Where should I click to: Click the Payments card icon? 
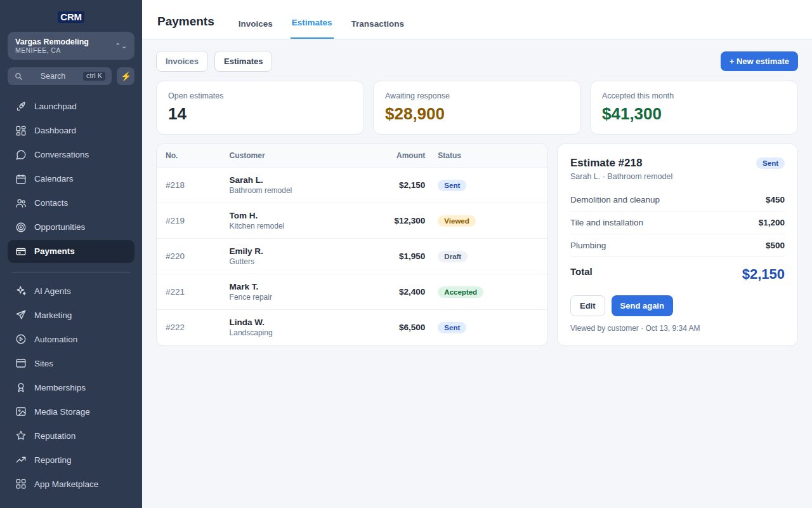[x=21, y=251]
